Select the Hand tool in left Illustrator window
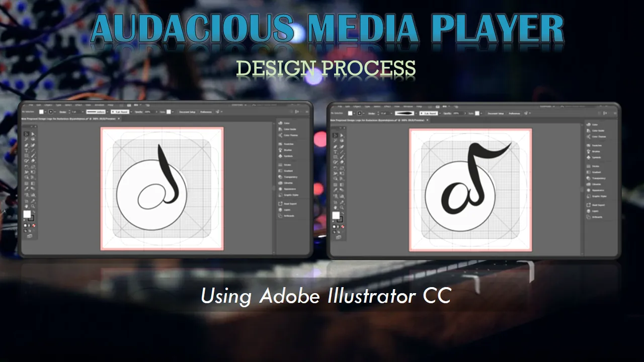 coord(26,206)
